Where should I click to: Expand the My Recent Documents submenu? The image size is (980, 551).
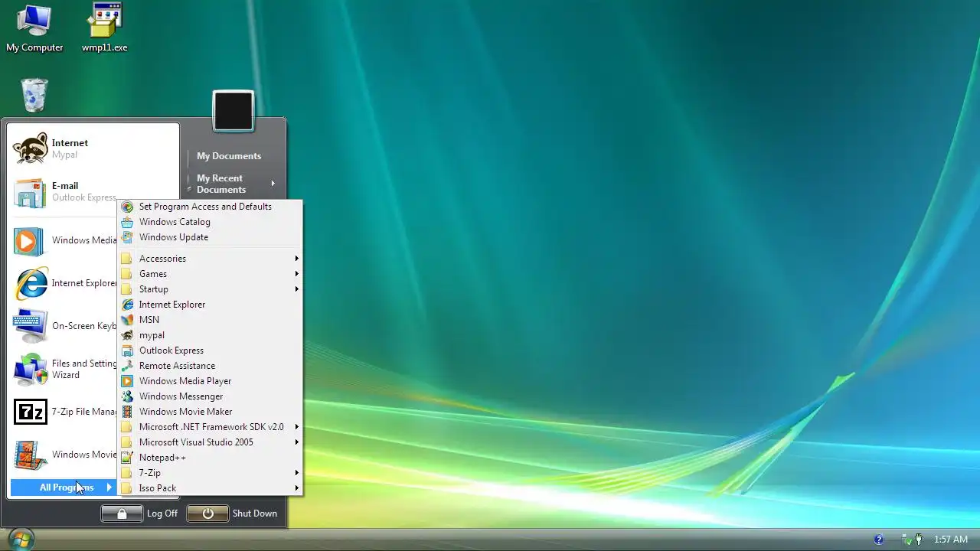[232, 184]
